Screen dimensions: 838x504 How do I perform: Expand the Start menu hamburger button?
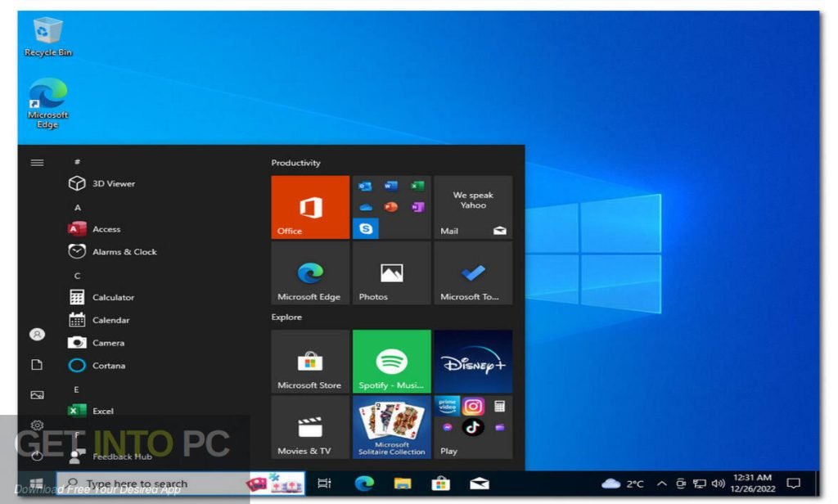click(37, 162)
